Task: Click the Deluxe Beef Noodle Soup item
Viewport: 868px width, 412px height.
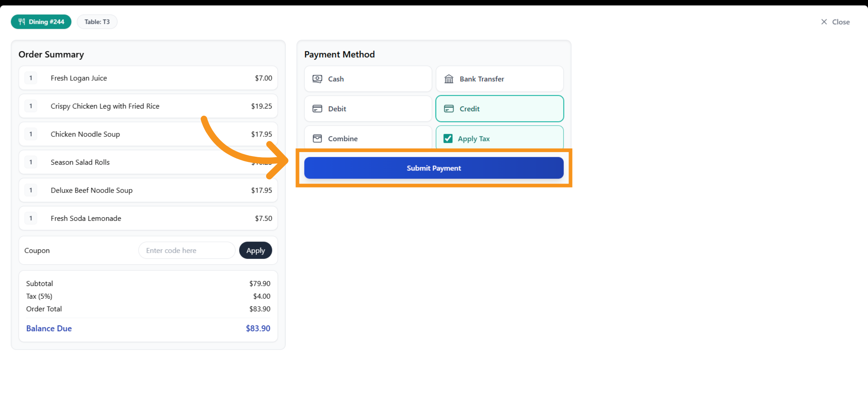Action: tap(148, 190)
